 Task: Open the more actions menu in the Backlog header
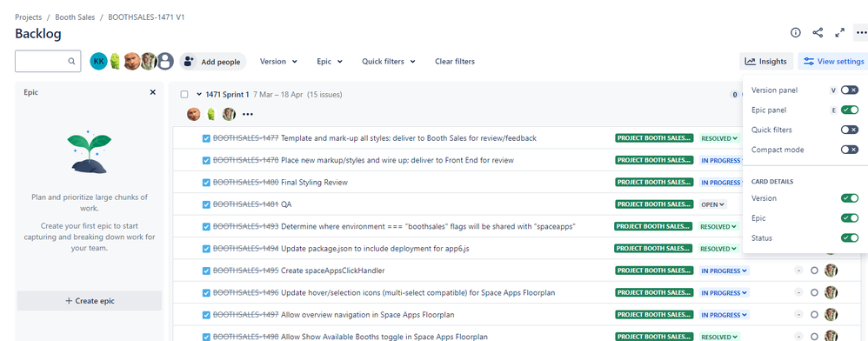(x=861, y=33)
